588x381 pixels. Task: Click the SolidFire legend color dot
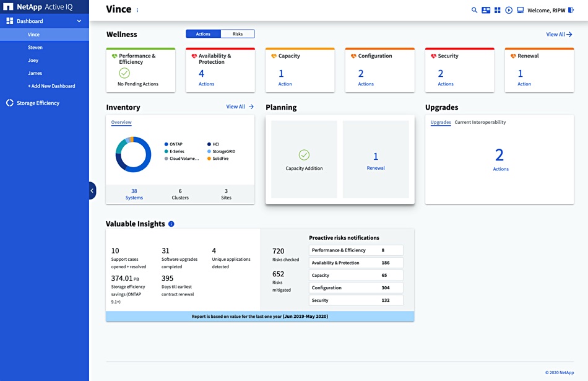[x=209, y=159]
